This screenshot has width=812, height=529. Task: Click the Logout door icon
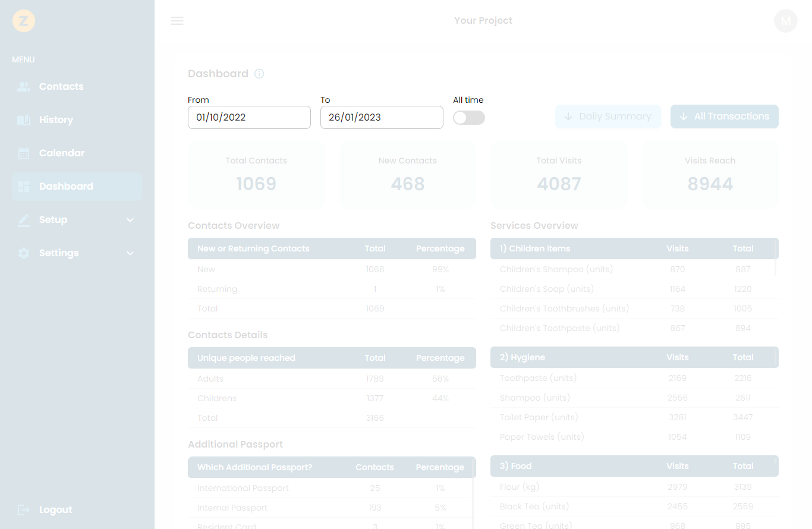[24, 509]
